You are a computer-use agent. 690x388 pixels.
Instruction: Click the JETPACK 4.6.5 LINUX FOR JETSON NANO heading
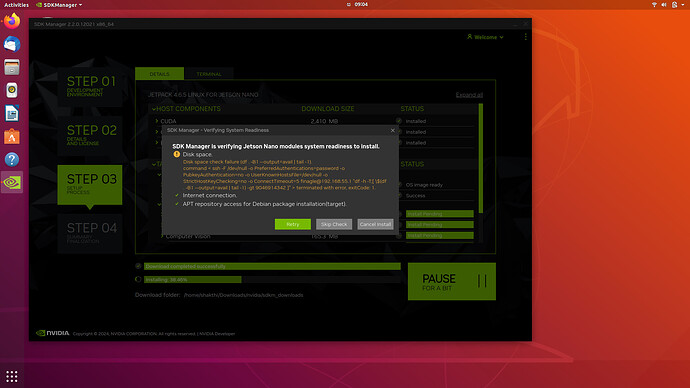[203, 95]
